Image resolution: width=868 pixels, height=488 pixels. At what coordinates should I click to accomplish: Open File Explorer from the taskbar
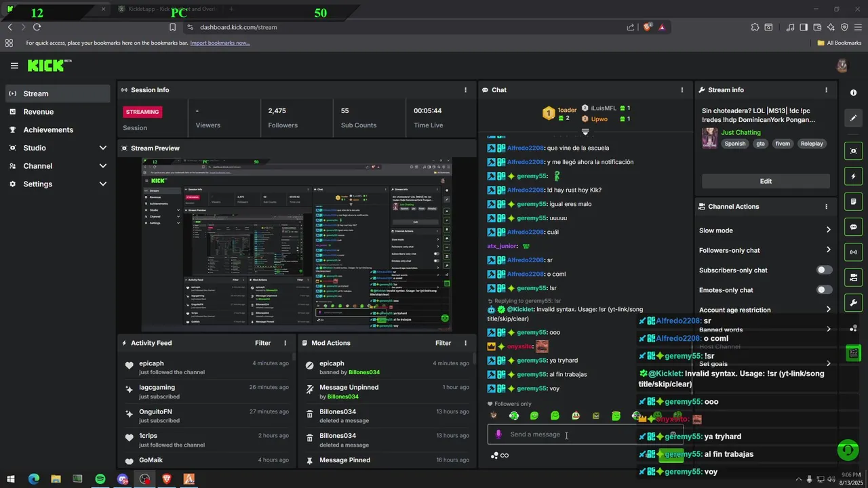click(x=56, y=479)
